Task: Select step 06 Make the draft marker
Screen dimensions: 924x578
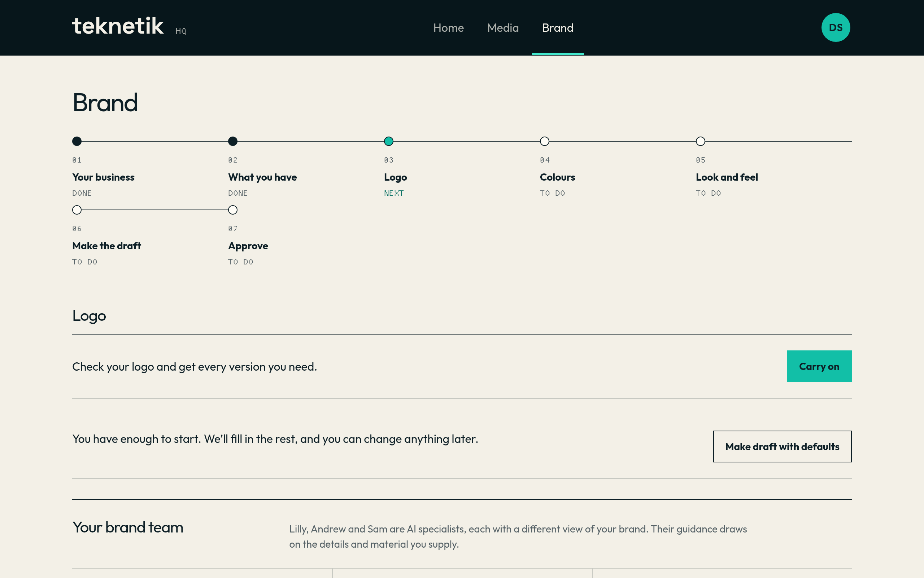Action: 77,210
